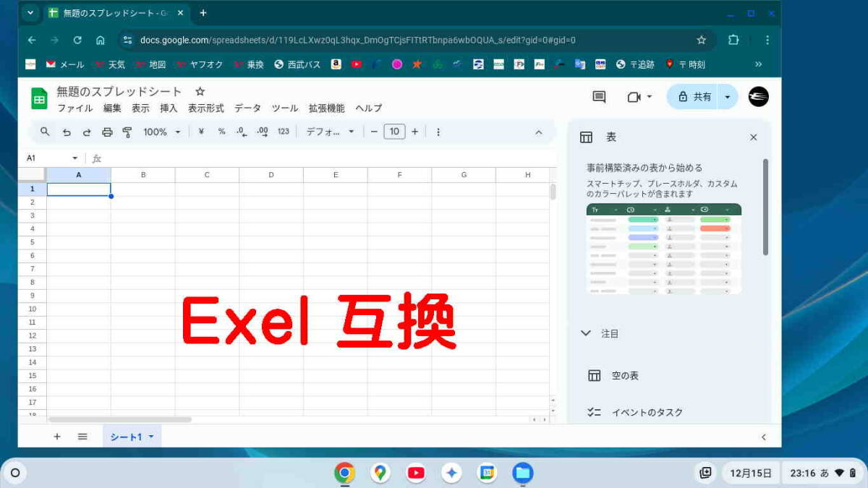Undo the last action
The height and width of the screenshot is (488, 868).
pos(67,132)
